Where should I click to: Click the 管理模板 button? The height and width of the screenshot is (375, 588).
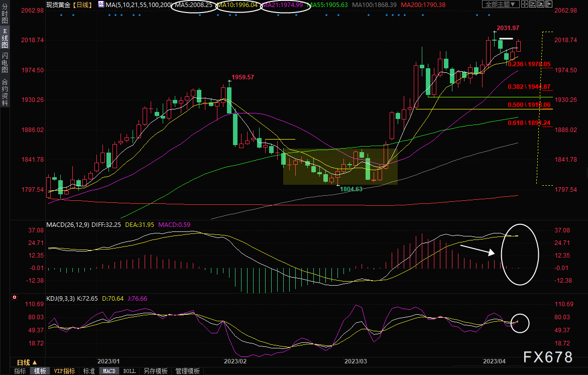point(187,371)
